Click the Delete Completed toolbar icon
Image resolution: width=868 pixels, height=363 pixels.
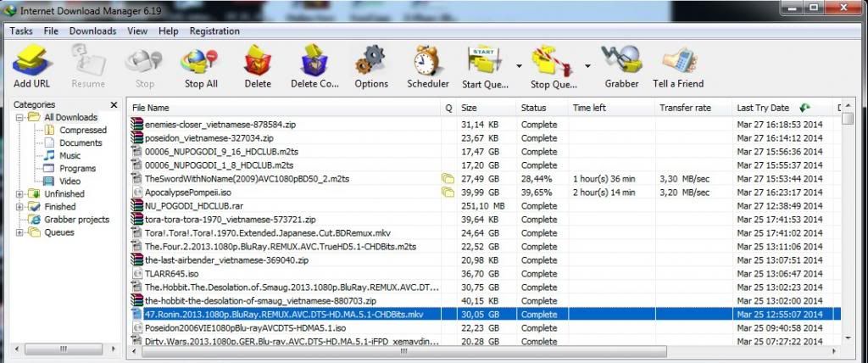[x=314, y=60]
